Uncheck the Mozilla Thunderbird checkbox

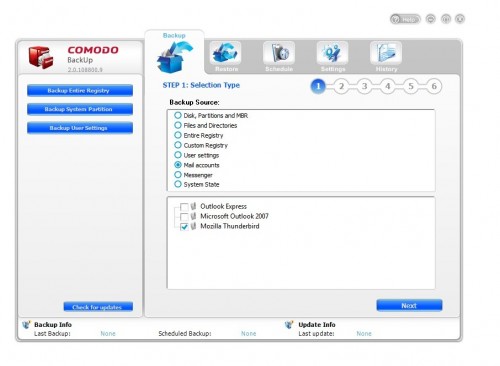point(184,227)
